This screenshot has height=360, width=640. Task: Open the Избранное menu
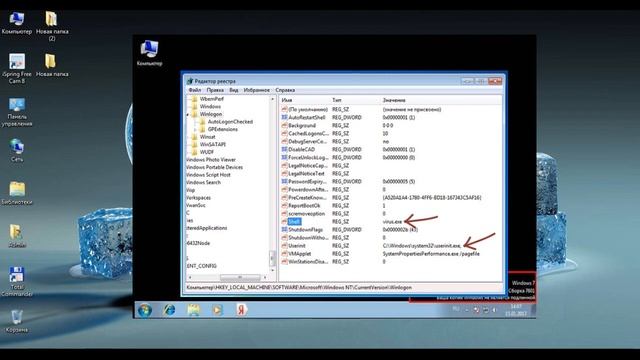click(256, 90)
